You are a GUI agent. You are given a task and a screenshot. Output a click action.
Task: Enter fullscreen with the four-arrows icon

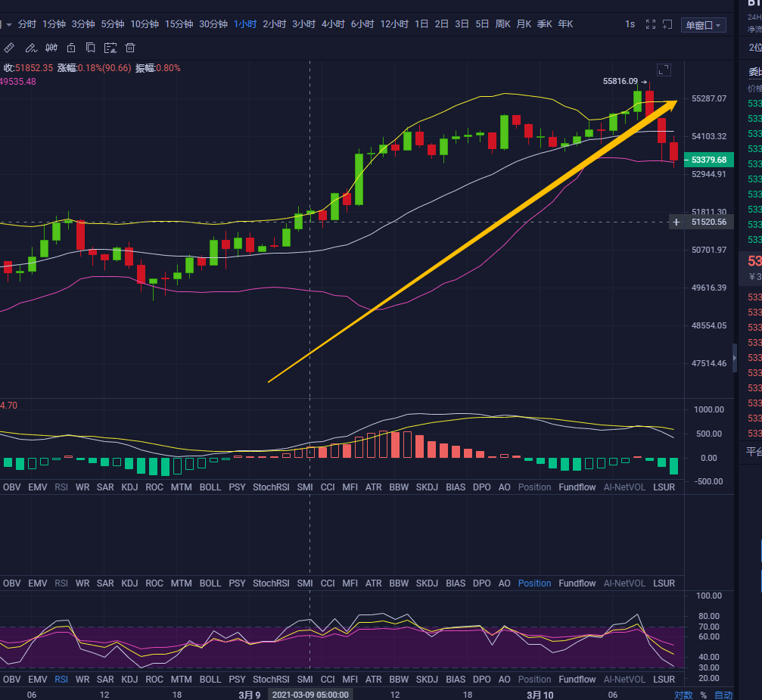pyautogui.click(x=651, y=24)
